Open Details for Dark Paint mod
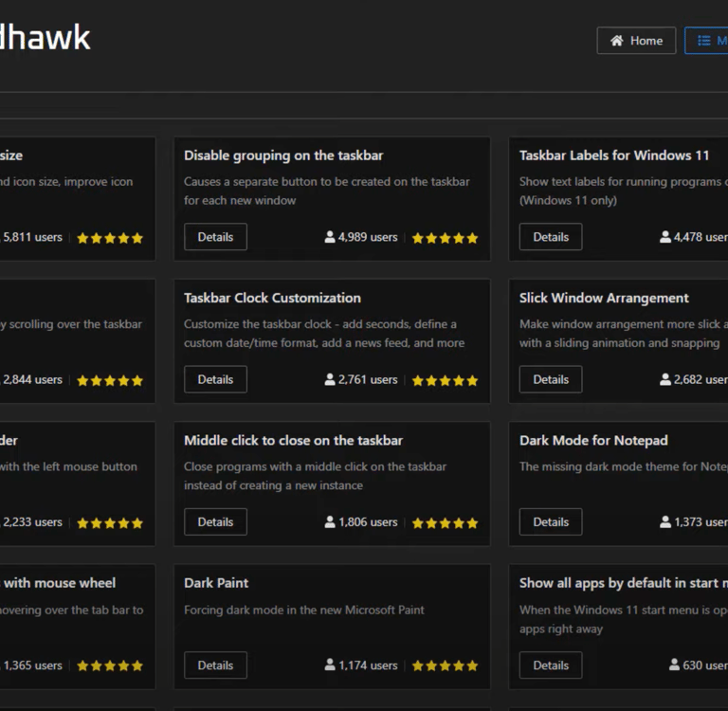The height and width of the screenshot is (711, 728). pyautogui.click(x=215, y=665)
